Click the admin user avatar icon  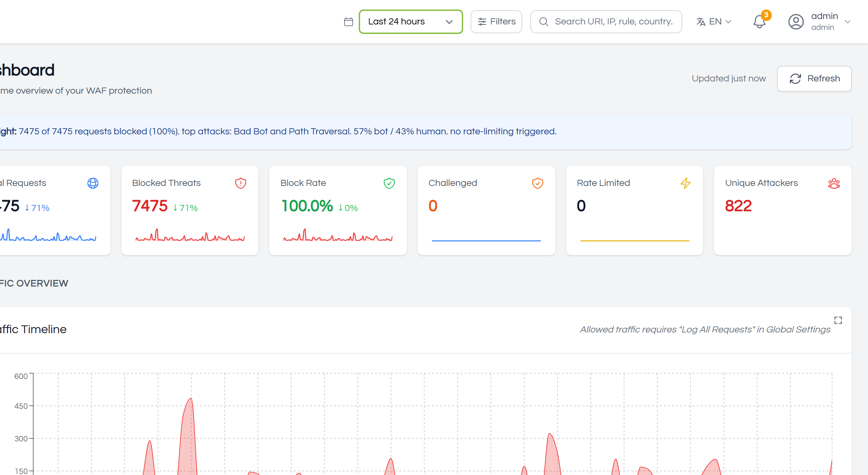796,22
